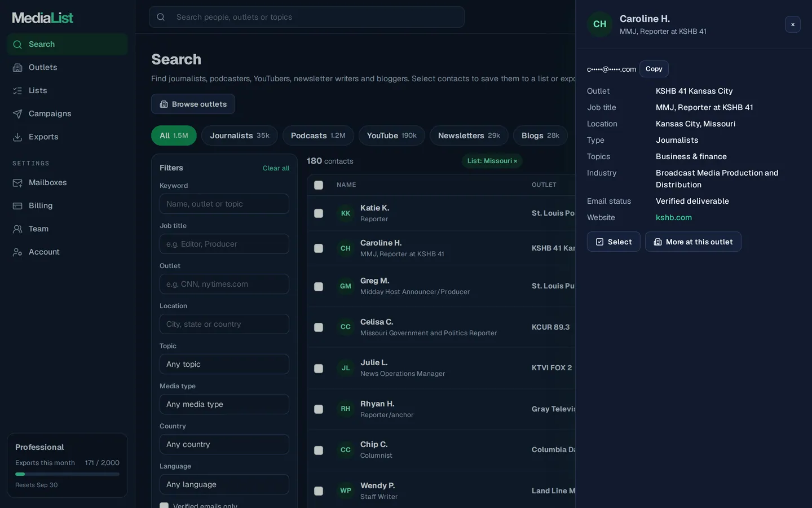Click the exports usage progress bar
This screenshot has width=812, height=508.
67,474
